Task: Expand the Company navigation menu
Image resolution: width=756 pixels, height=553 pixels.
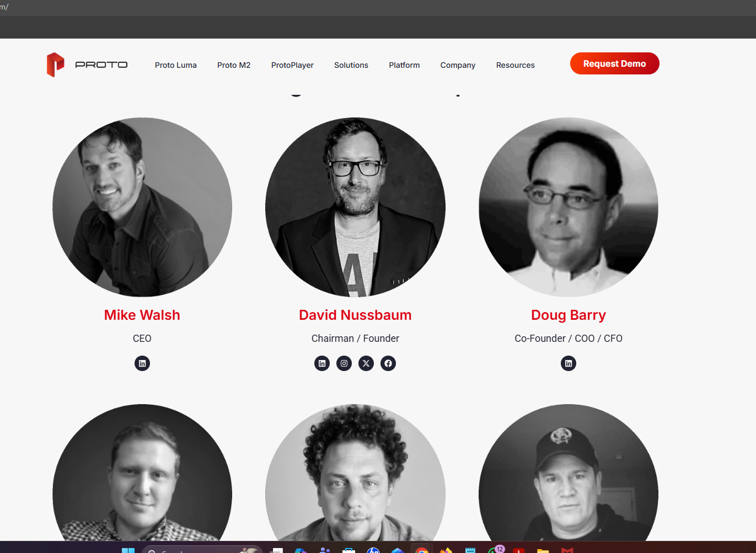Action: [458, 65]
